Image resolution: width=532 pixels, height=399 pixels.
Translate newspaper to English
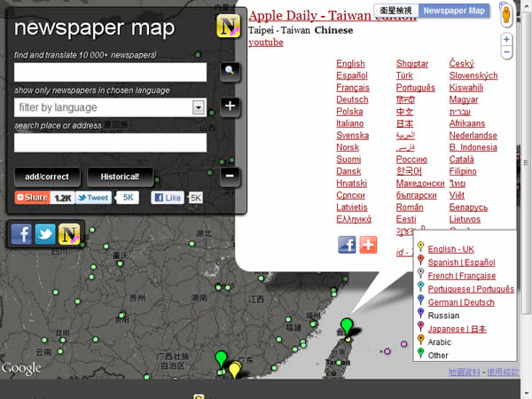(350, 64)
